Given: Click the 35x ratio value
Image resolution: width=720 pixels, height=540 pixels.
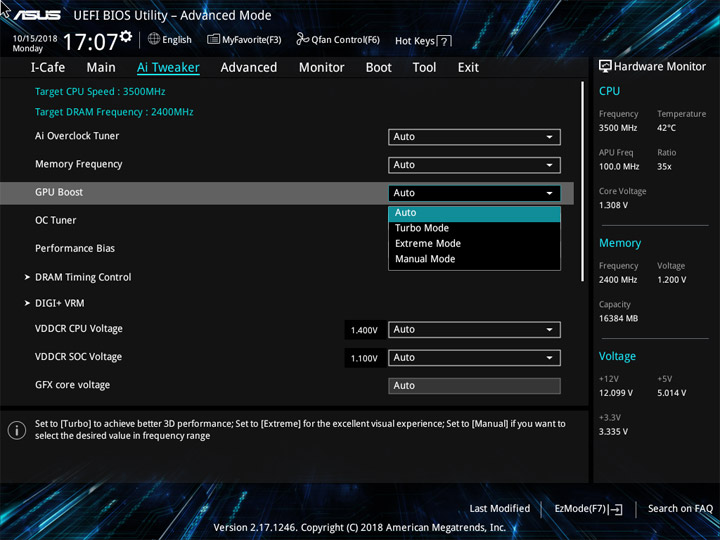Looking at the screenshot, I should (664, 167).
